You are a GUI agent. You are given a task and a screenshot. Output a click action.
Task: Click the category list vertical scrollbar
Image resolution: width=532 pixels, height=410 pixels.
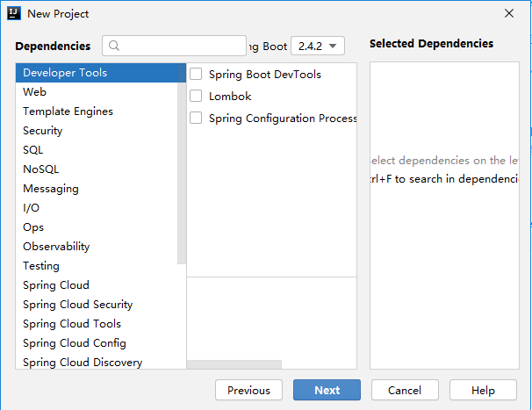(182, 167)
